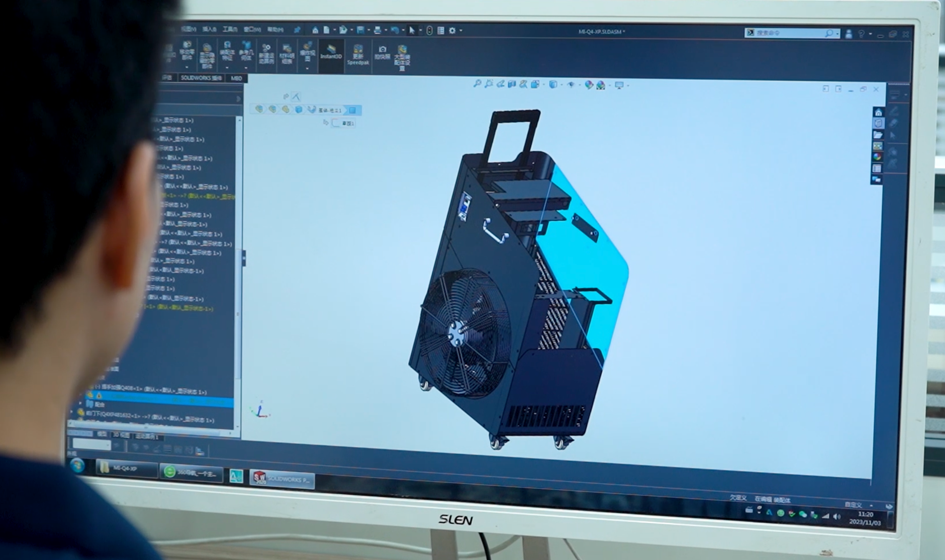Open Appearances color wheel in task pane
Viewport: 945px width, 560px height.
click(877, 157)
